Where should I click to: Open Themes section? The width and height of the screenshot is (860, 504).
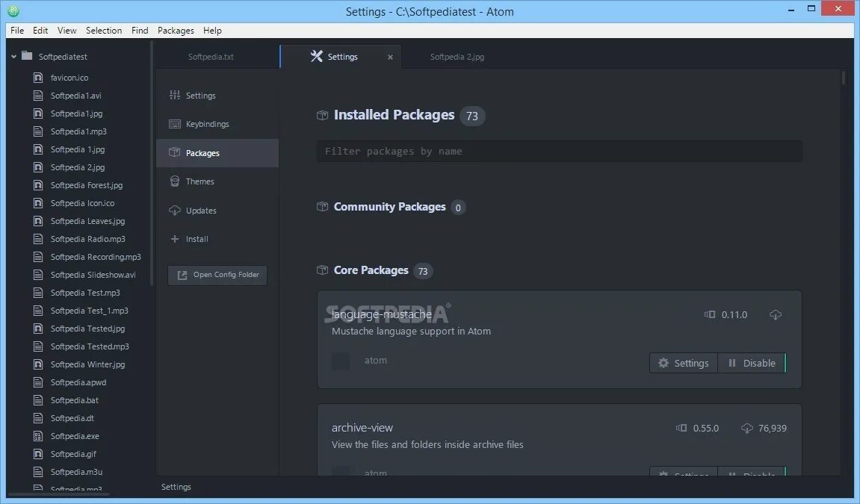[217, 181]
